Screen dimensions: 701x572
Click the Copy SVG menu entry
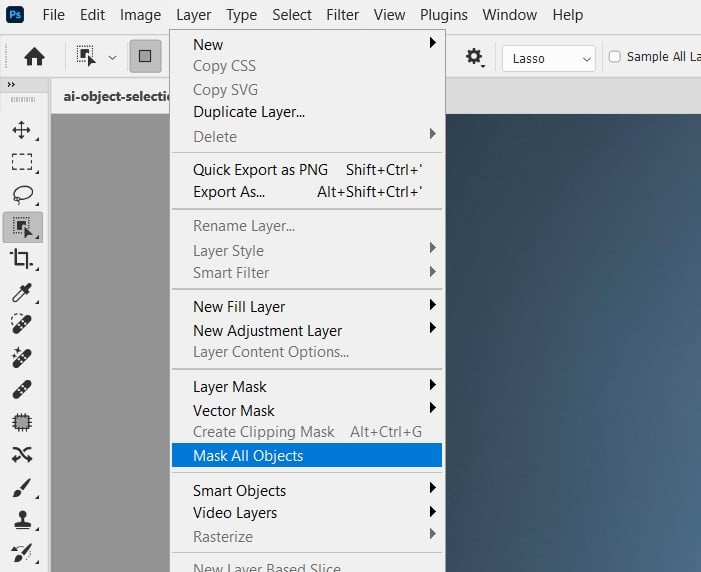pyautogui.click(x=307, y=89)
